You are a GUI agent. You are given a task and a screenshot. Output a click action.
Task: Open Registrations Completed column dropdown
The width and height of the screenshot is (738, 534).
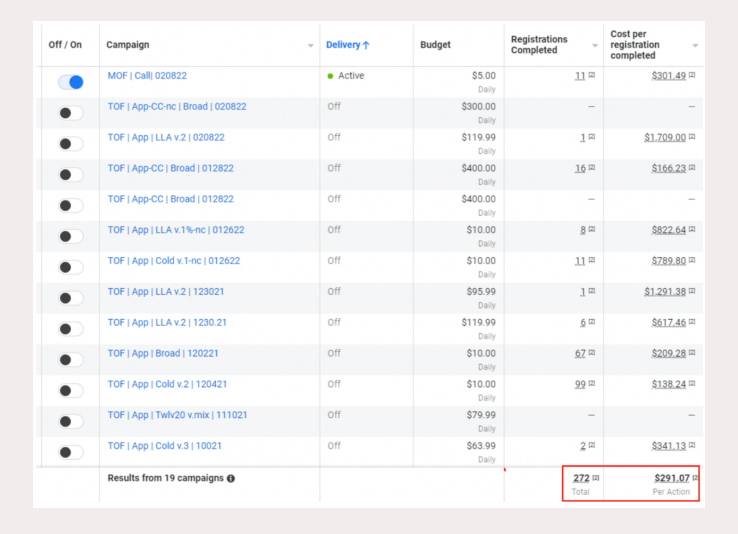594,46
